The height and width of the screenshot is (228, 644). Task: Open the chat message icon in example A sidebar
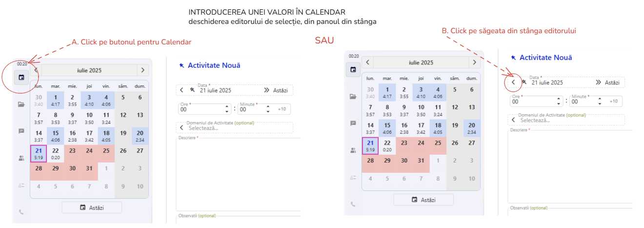pyautogui.click(x=21, y=131)
